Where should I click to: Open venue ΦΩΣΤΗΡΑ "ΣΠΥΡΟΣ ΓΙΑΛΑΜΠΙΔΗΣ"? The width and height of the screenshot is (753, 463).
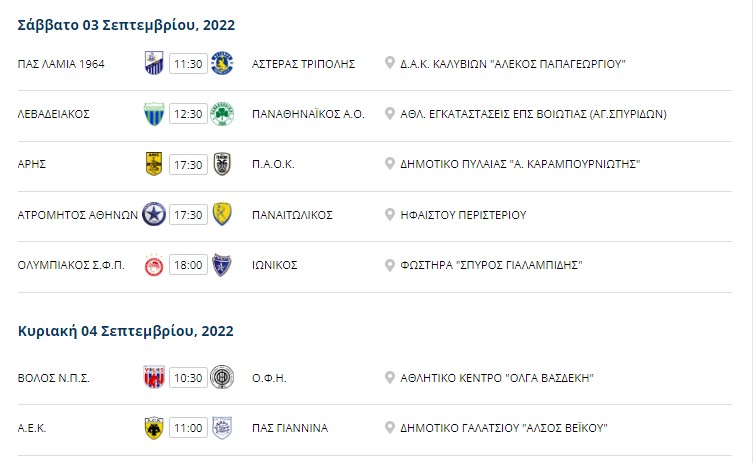tap(491, 265)
